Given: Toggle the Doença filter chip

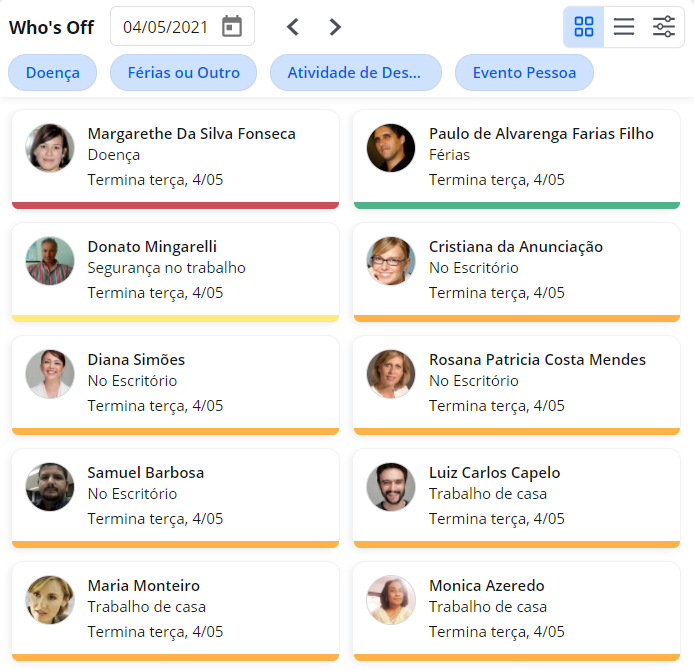Looking at the screenshot, I should click(x=53, y=73).
